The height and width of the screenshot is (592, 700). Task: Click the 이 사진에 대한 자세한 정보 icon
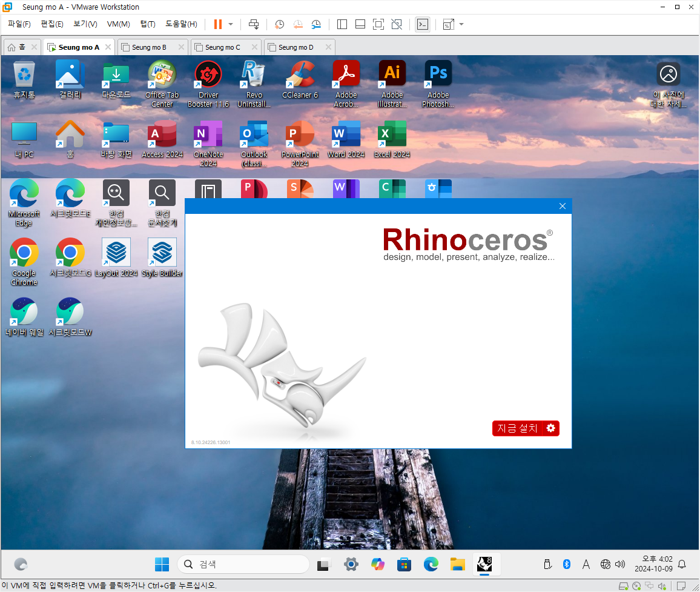coord(669,85)
